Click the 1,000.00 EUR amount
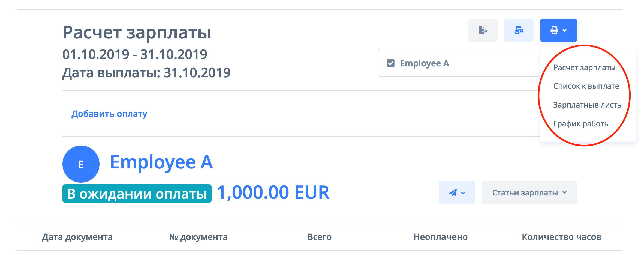Viewport: 644px width, 255px height. coord(273,192)
